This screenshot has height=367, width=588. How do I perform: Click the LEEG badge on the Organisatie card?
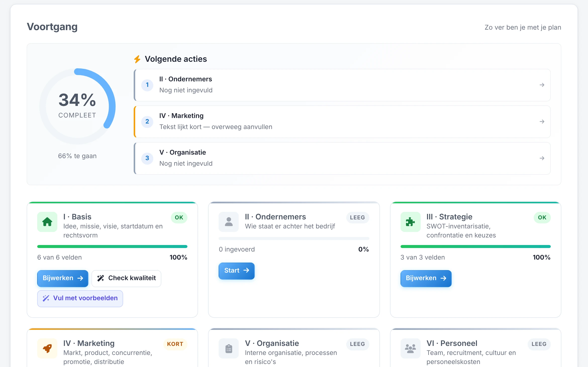pos(358,344)
